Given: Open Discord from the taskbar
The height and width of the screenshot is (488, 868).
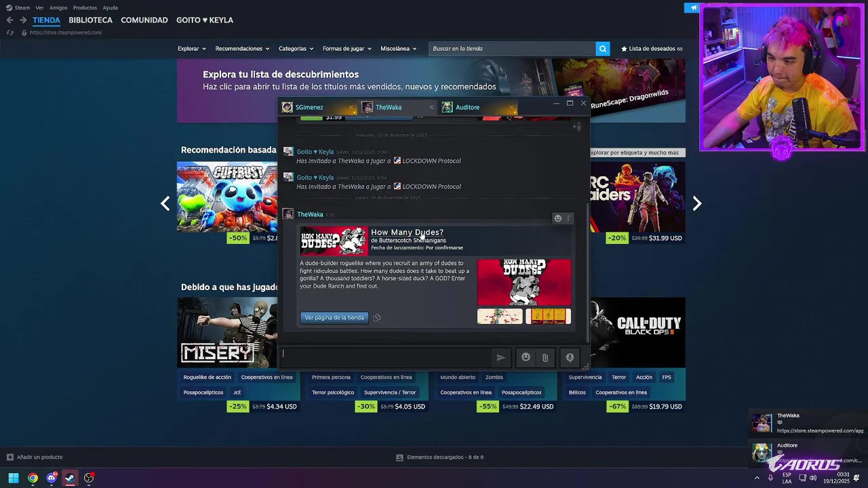Looking at the screenshot, I should click(52, 478).
